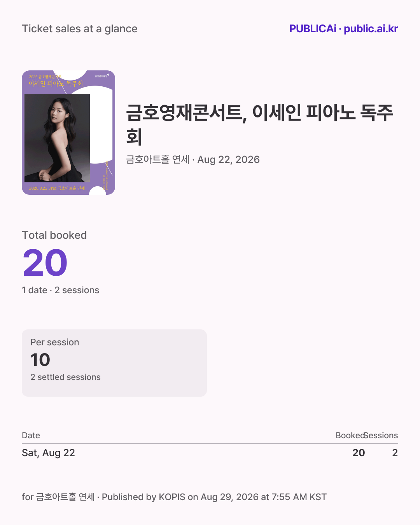Select the Sat, Aug 22 table row
420x525 pixels.
(210, 453)
